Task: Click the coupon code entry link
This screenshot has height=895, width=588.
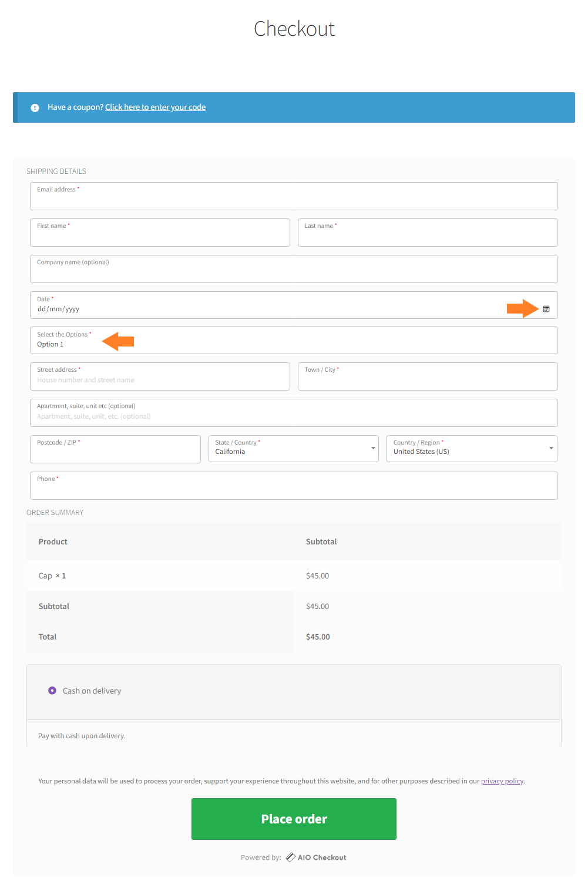Action: (x=155, y=107)
